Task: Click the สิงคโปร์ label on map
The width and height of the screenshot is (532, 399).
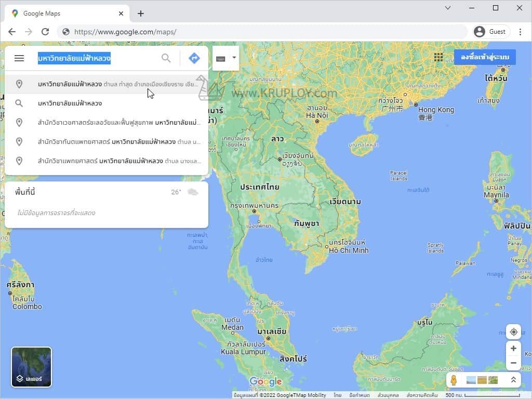Action: [x=294, y=359]
